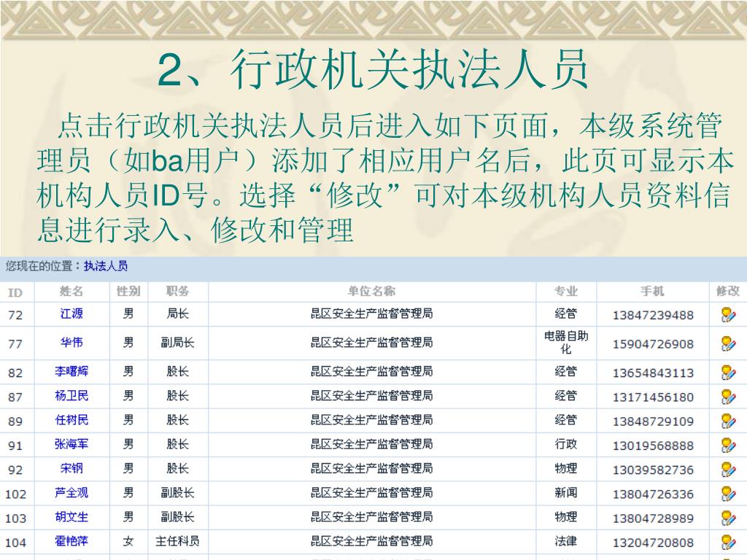The height and width of the screenshot is (560, 747).
Task: Open the 执法人员 breadcrumb link
Action: click(x=106, y=266)
